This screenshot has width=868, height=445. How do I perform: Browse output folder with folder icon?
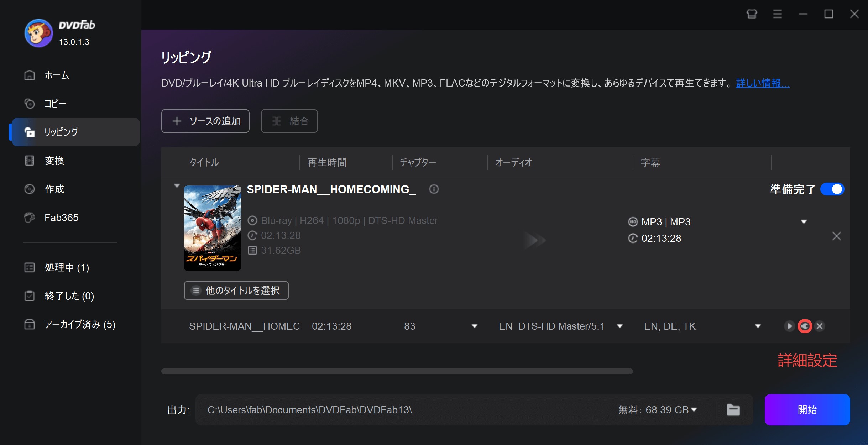pyautogui.click(x=733, y=410)
